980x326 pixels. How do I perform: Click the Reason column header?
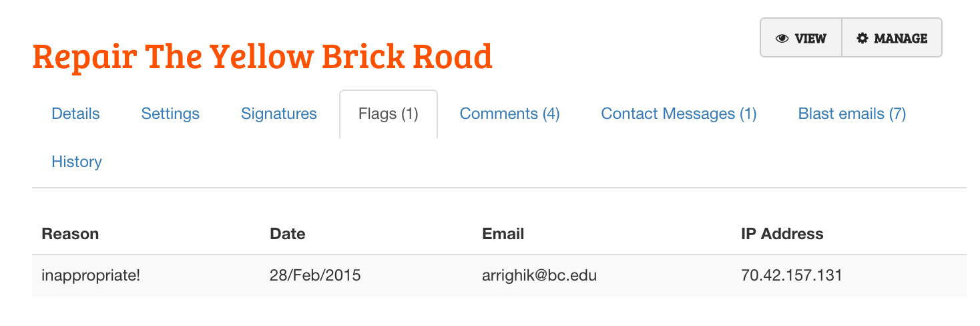pyautogui.click(x=70, y=234)
